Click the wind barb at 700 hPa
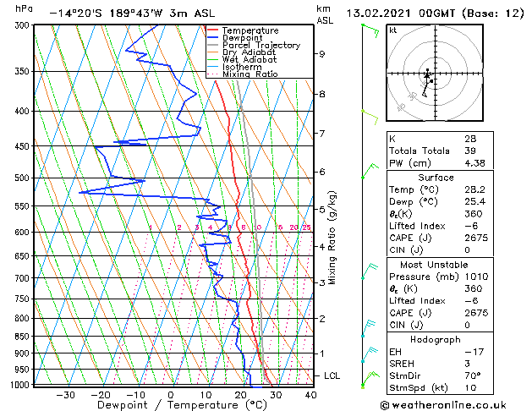 click(x=369, y=271)
